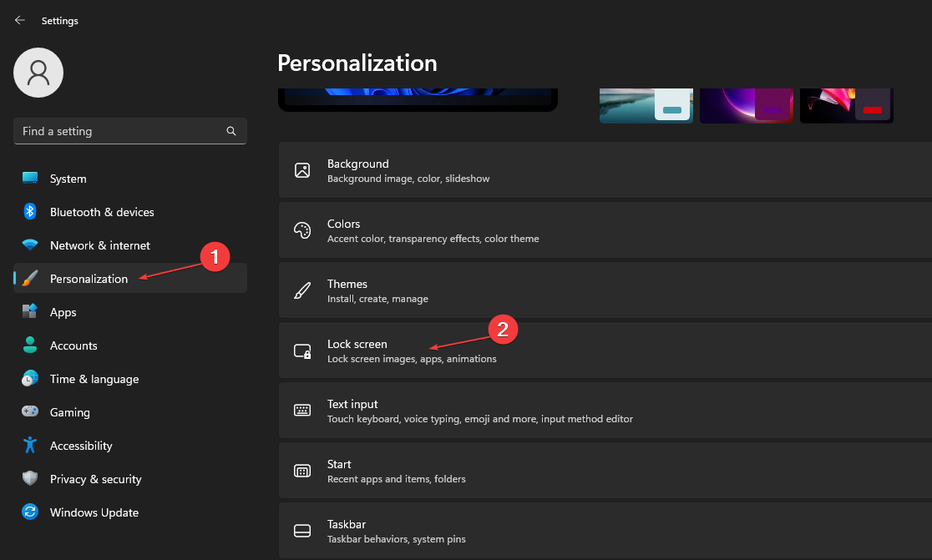Click the shield icon for Privacy & security
Screen dimensions: 932x560
(30, 479)
